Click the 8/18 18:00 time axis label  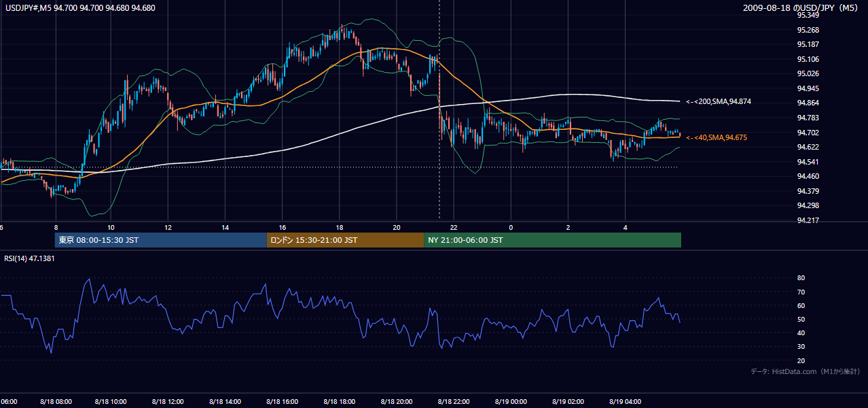[340, 402]
